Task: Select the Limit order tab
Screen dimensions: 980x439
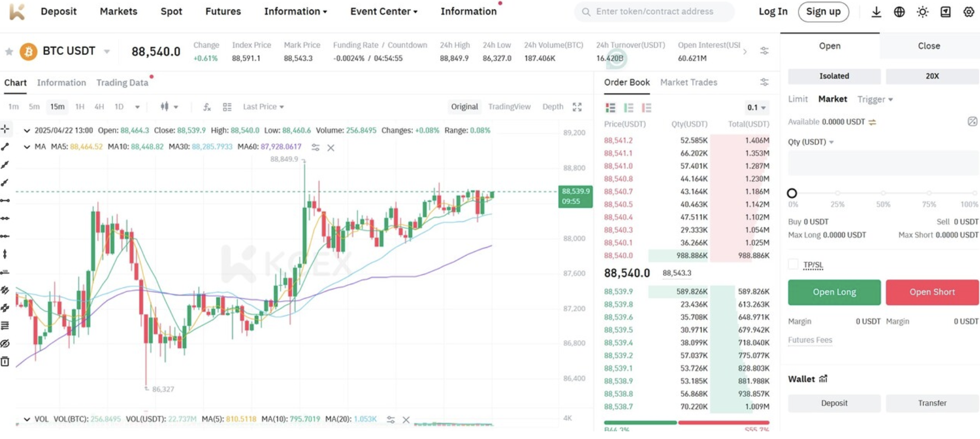Action: tap(797, 99)
